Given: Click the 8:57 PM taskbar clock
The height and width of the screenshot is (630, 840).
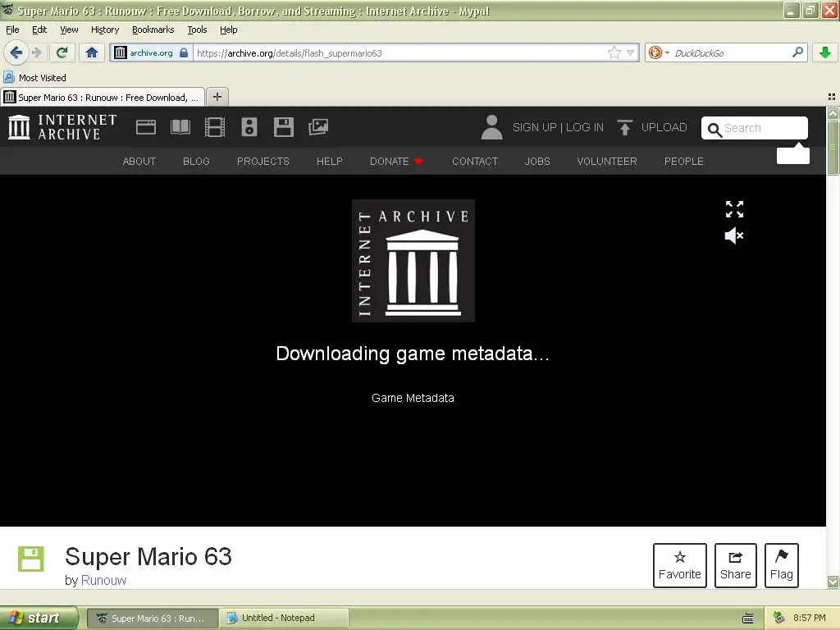Looking at the screenshot, I should (x=810, y=618).
